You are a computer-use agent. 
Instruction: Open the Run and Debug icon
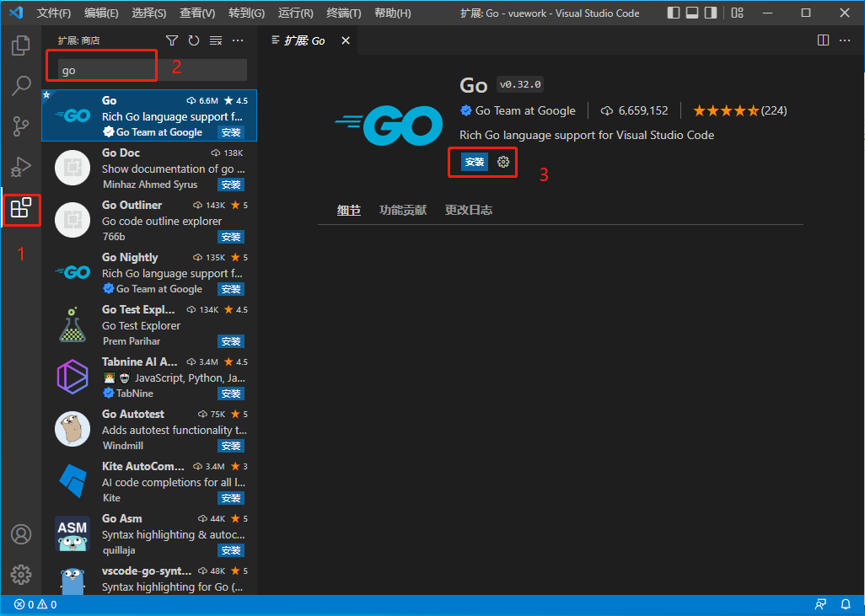click(20, 167)
